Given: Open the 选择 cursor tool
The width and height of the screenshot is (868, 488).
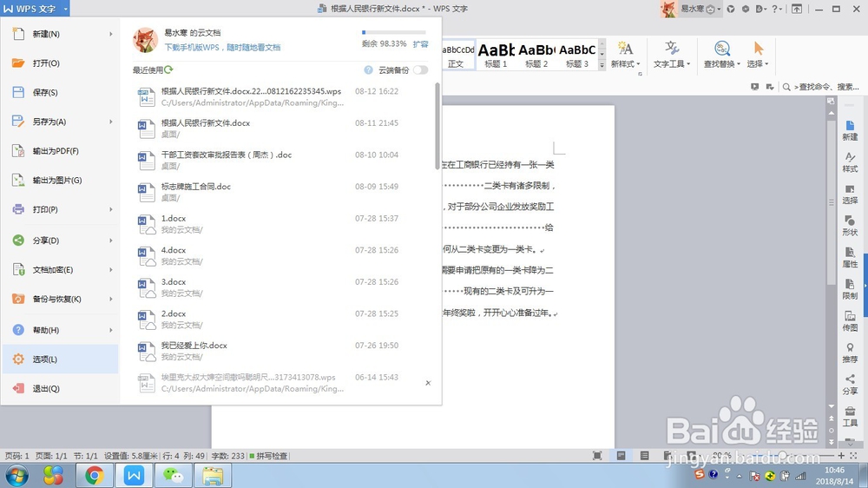Looking at the screenshot, I should click(758, 55).
